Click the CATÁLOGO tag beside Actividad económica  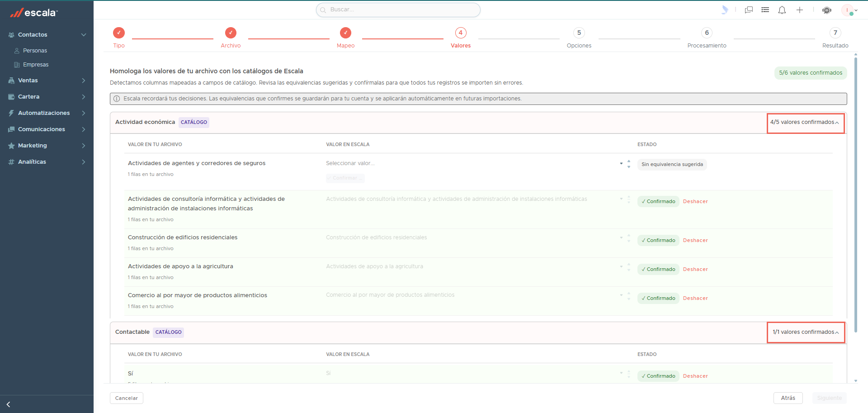click(194, 122)
